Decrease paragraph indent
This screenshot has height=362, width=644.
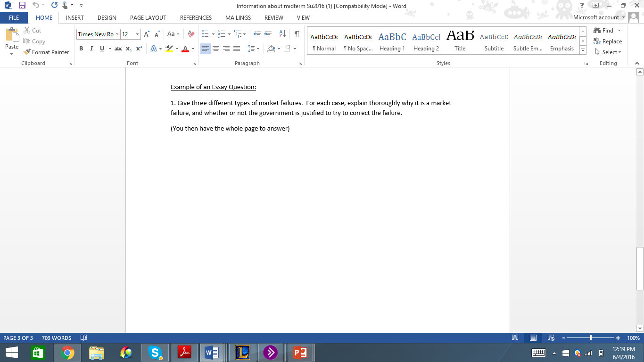tap(257, 34)
